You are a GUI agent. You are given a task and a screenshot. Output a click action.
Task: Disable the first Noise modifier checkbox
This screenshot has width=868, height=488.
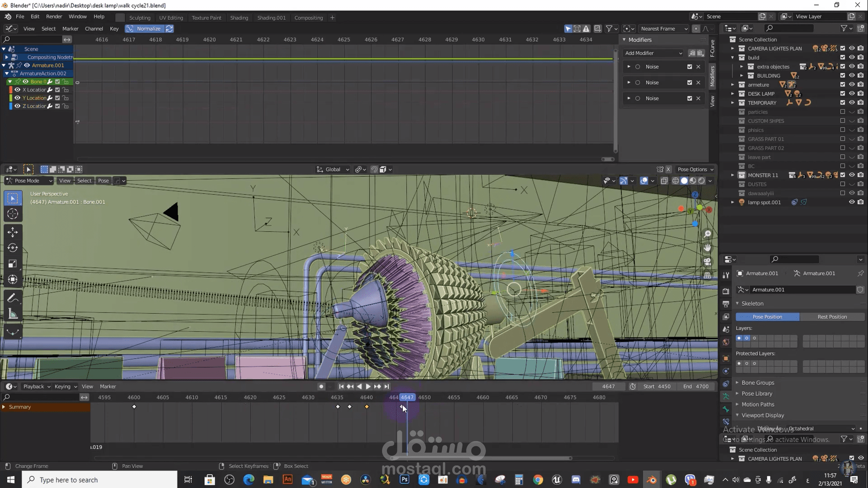point(689,67)
